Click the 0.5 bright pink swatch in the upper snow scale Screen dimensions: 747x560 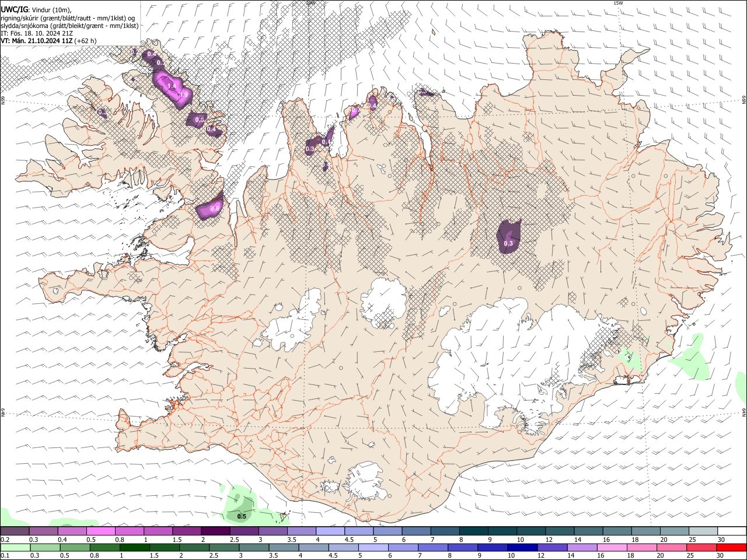coord(100,531)
